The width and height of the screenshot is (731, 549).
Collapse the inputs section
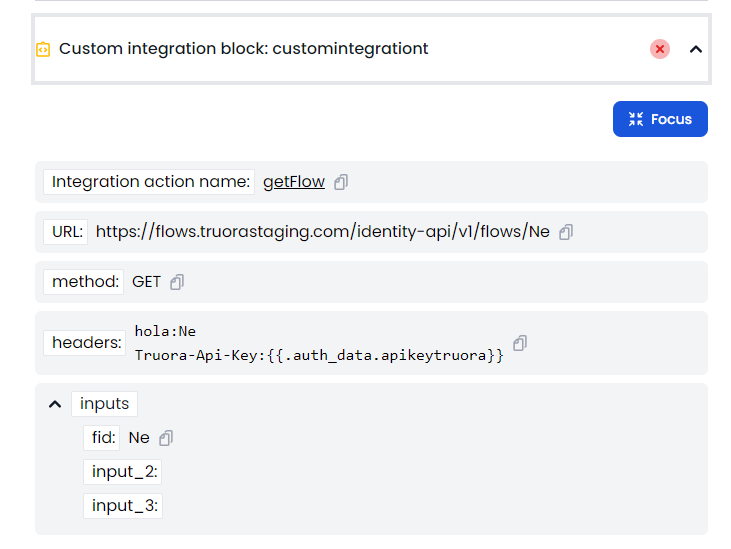tap(55, 404)
